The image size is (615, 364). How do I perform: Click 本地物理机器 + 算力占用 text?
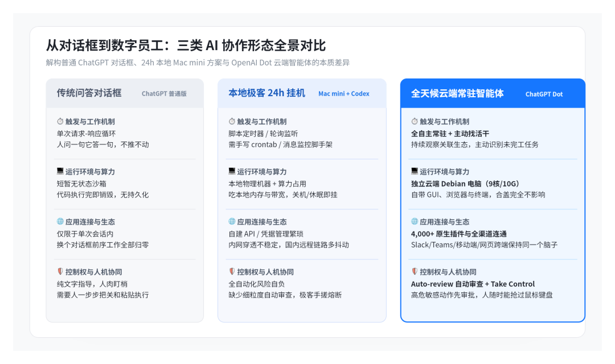coord(268,184)
